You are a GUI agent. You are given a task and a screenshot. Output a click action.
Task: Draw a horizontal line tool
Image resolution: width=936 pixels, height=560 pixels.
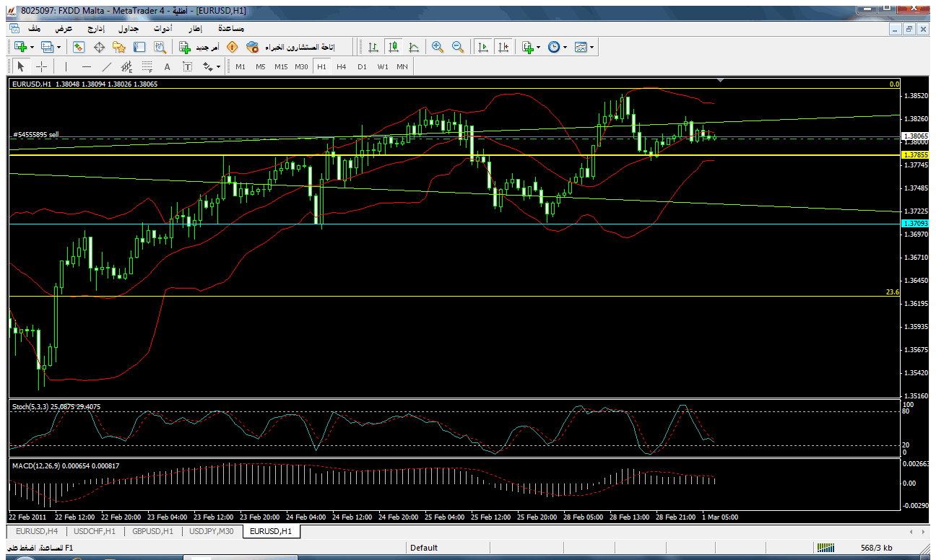tap(87, 66)
